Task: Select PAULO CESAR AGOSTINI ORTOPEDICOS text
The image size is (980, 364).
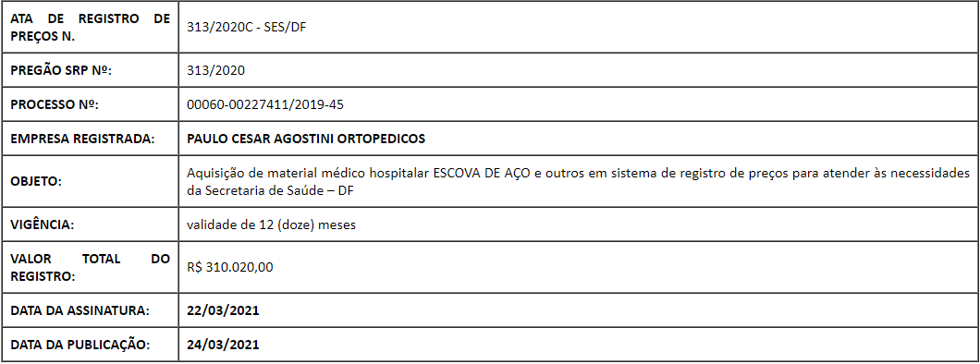Action: point(306,139)
